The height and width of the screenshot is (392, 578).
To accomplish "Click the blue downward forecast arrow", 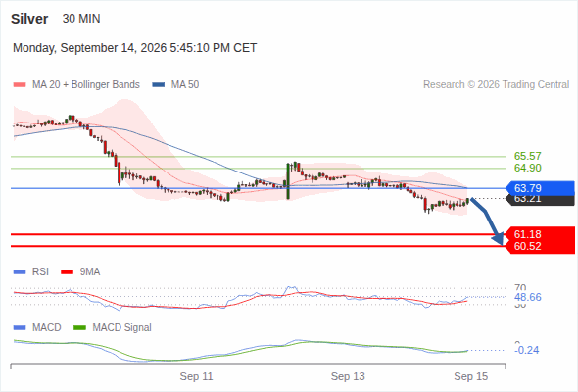I will click(488, 221).
